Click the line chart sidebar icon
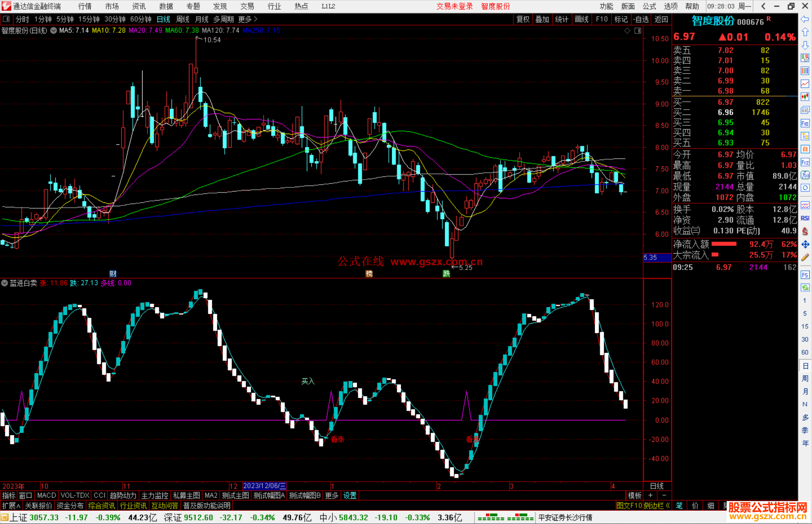The image size is (812, 524). click(x=805, y=84)
